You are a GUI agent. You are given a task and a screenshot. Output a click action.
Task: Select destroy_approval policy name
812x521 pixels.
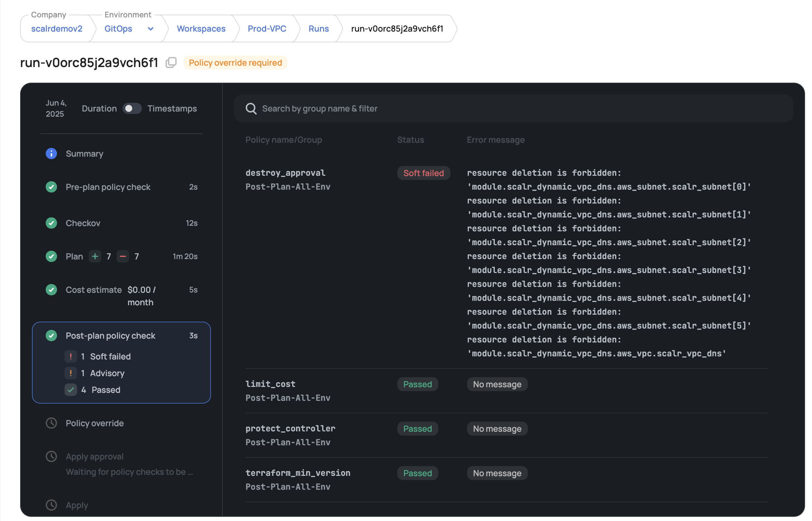pyautogui.click(x=285, y=173)
